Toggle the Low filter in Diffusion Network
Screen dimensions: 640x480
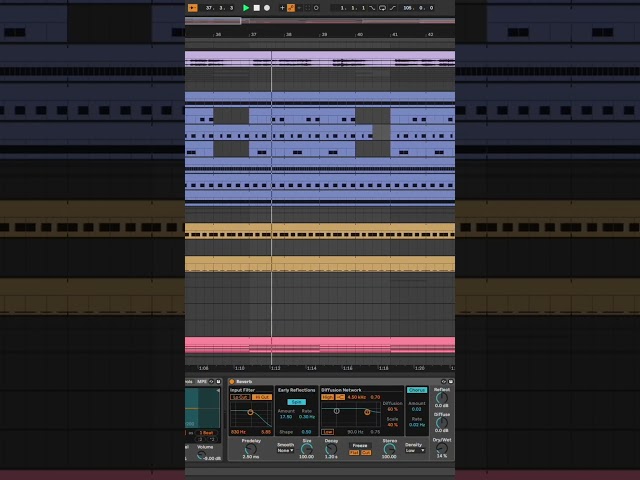pyautogui.click(x=327, y=432)
